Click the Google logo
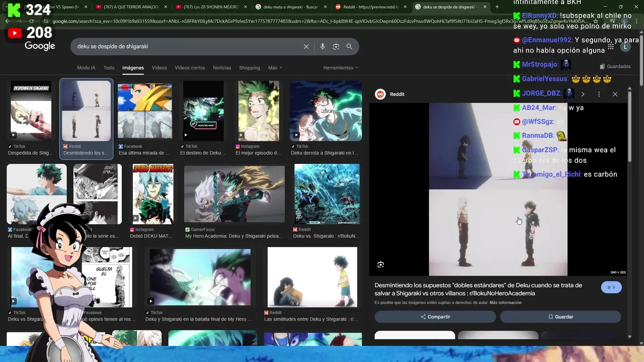The height and width of the screenshot is (362, 644). point(40,46)
